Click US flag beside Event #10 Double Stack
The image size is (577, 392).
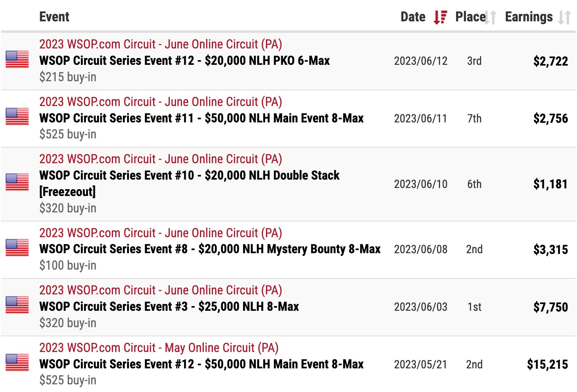click(x=17, y=182)
